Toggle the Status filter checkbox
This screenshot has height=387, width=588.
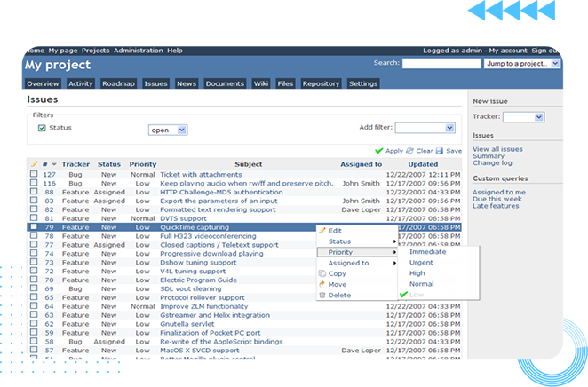pyautogui.click(x=42, y=128)
